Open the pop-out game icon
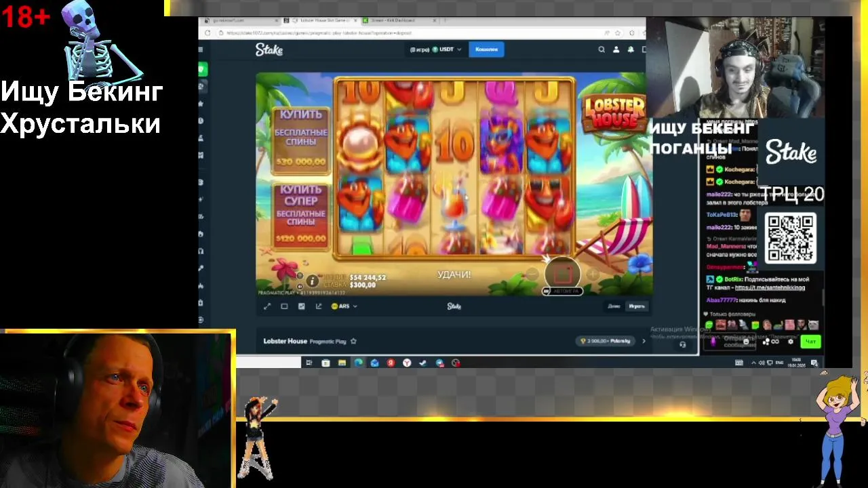Screen dimensions: 868x488 coord(319,306)
